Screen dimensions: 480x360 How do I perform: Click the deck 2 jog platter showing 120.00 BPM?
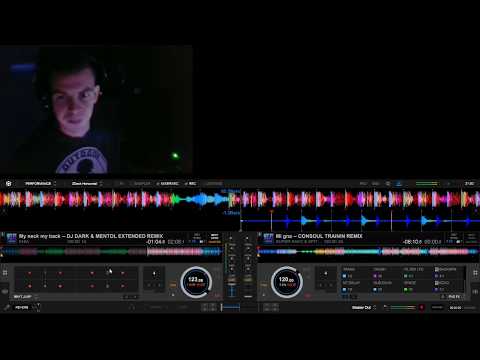tap(286, 282)
